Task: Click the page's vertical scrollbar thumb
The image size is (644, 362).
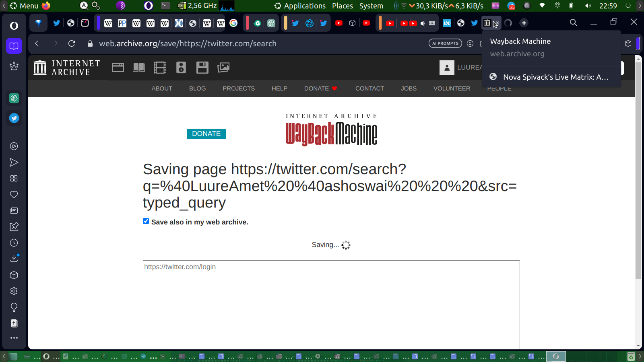Action: point(638,170)
